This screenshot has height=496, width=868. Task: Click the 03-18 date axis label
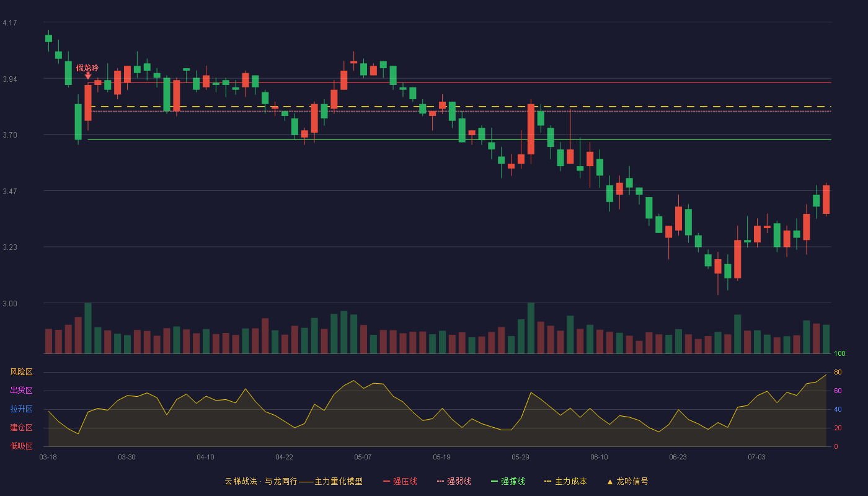click(48, 457)
